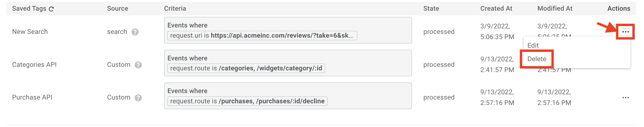644x127 pixels.
Task: Click the request.uri criteria chip
Action: click(262, 36)
